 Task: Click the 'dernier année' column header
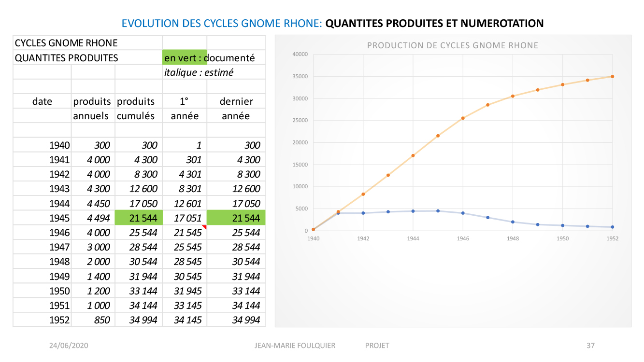coord(236,109)
